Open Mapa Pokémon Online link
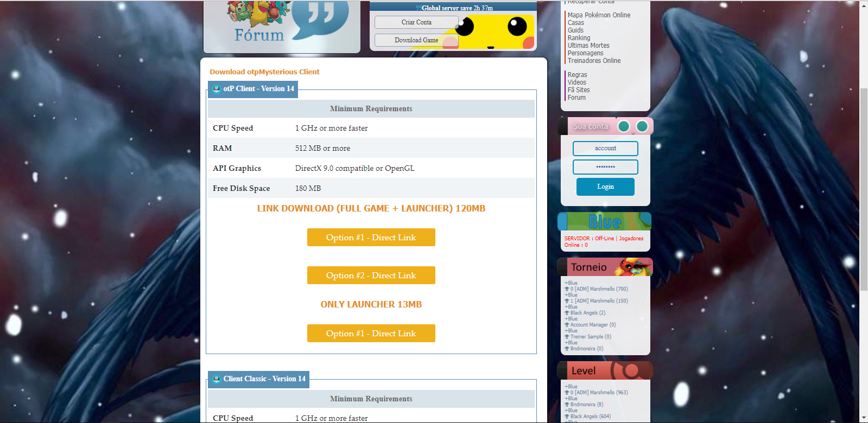This screenshot has height=423, width=868. coord(599,15)
